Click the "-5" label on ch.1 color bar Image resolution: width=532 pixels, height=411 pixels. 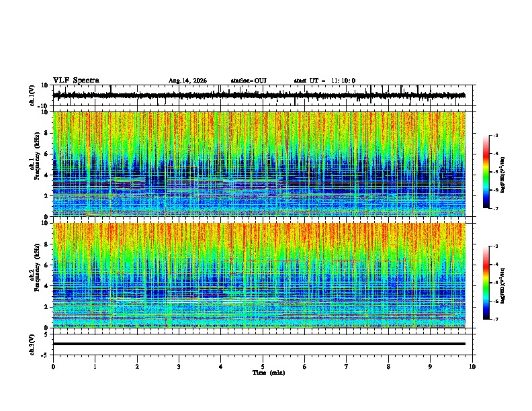(x=495, y=172)
